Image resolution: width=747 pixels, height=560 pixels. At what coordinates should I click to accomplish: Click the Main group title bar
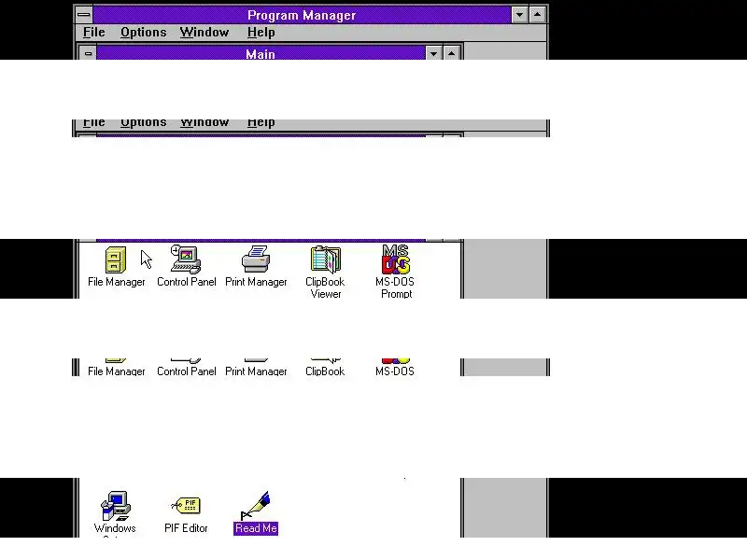261,53
